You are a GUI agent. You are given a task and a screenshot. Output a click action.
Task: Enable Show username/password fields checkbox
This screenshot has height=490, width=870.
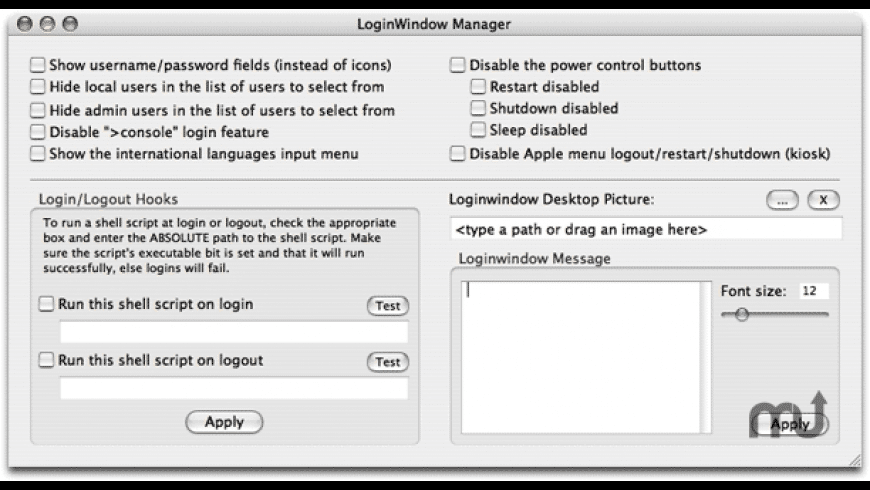tap(37, 65)
